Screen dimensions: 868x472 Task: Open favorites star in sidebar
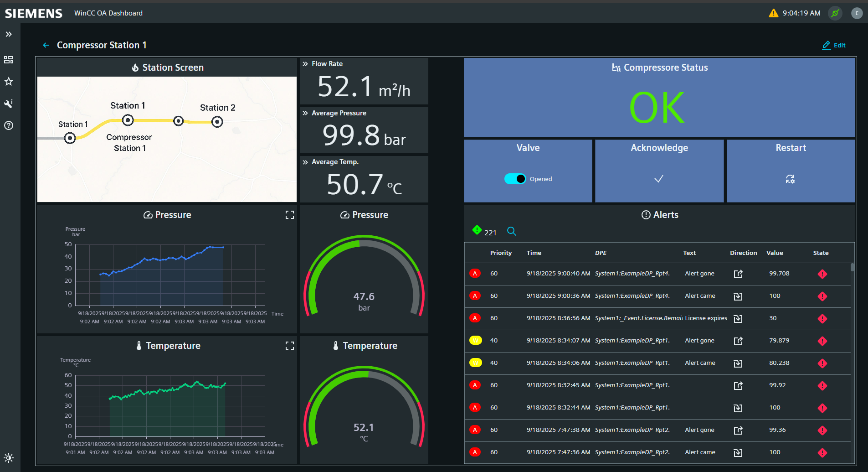point(9,82)
